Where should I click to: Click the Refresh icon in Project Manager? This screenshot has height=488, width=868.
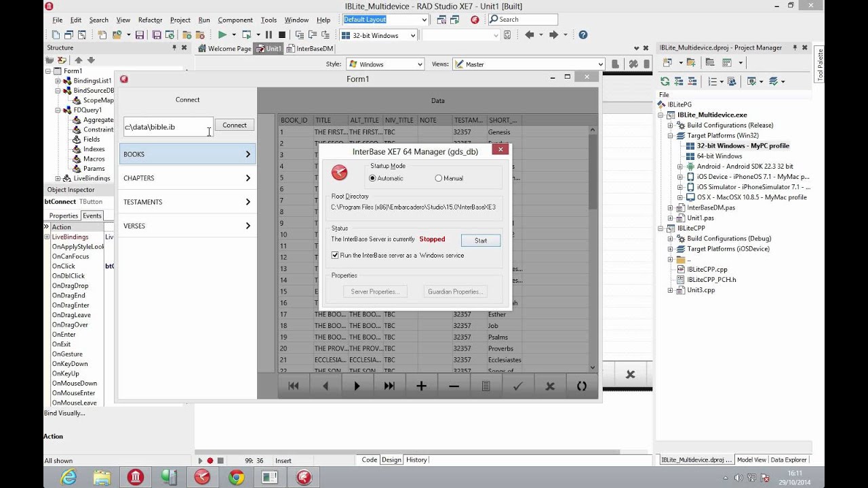[666, 81]
